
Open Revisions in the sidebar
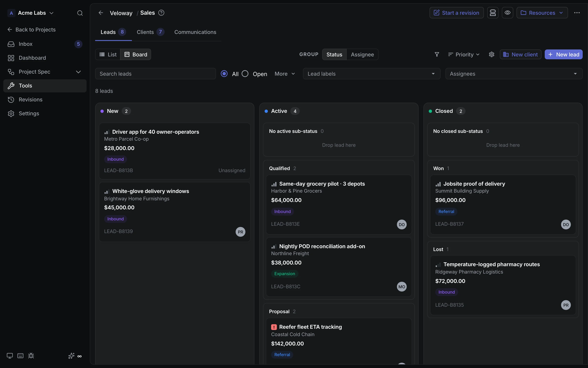click(45, 100)
